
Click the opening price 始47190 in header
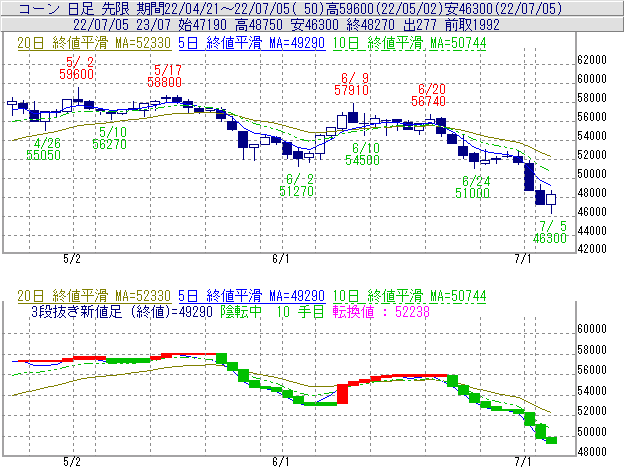click(x=203, y=25)
